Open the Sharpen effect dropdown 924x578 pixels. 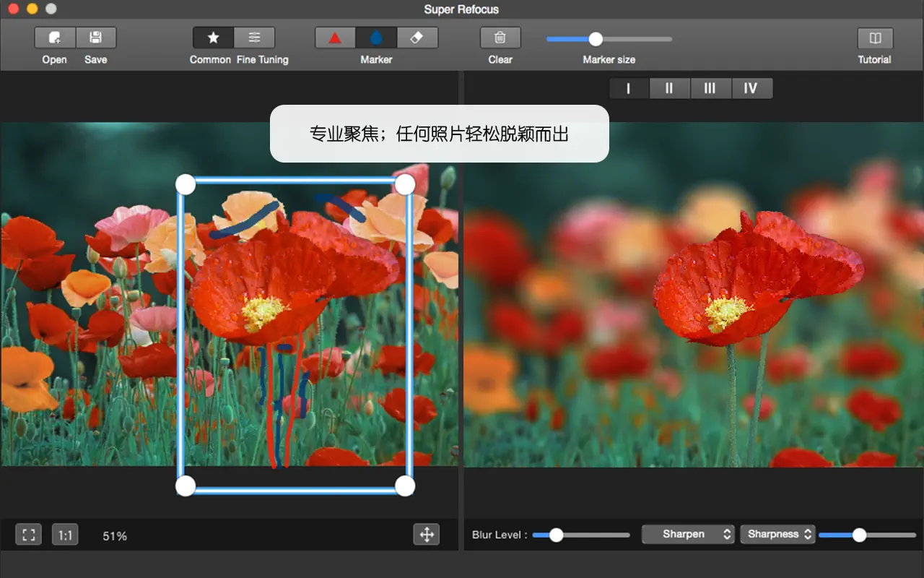coord(687,534)
